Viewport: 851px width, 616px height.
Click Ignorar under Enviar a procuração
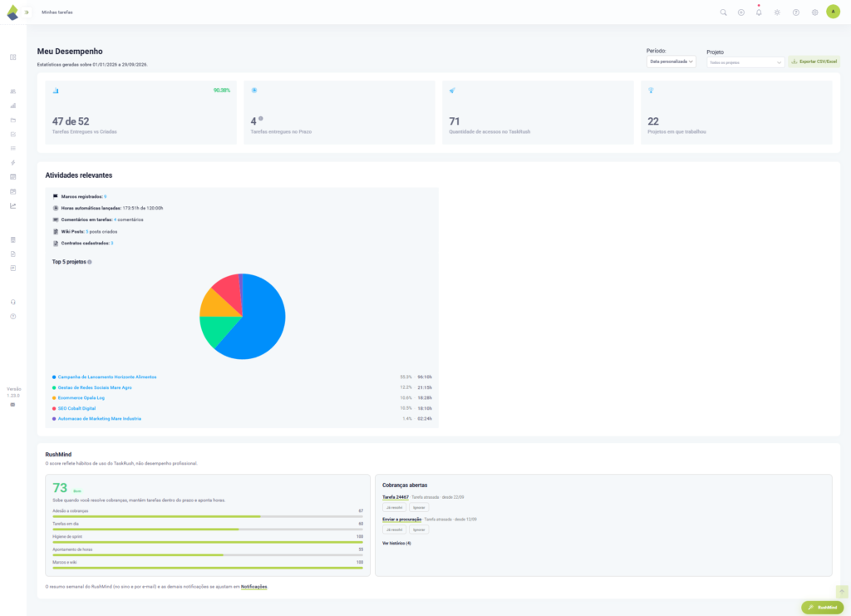point(419,530)
